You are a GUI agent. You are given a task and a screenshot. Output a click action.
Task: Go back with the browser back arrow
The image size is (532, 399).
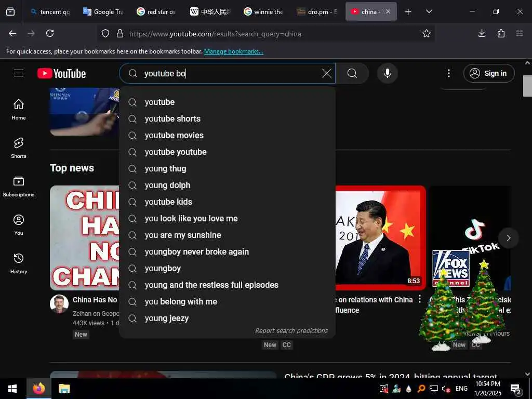click(12, 33)
